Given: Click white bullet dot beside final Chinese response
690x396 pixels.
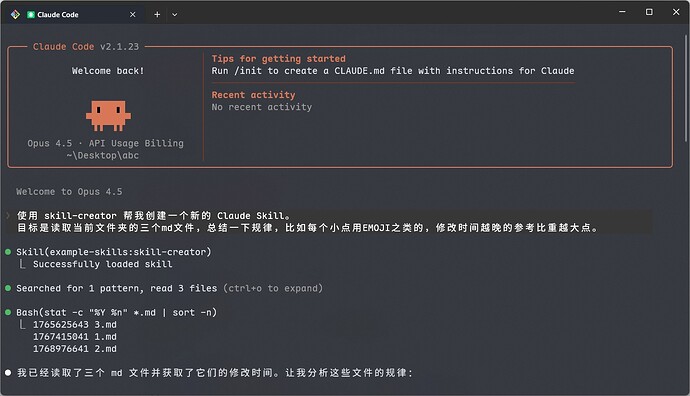Looking at the screenshot, I should 8,373.
